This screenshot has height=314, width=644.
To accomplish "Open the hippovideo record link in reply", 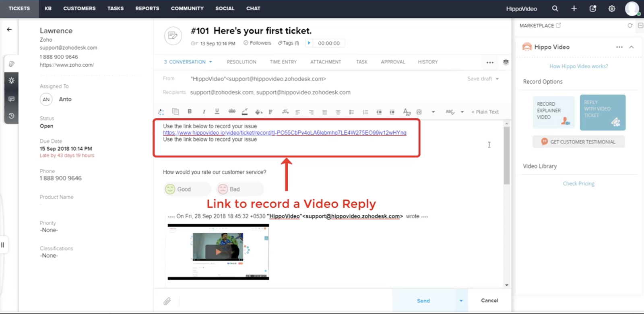I will tap(285, 133).
